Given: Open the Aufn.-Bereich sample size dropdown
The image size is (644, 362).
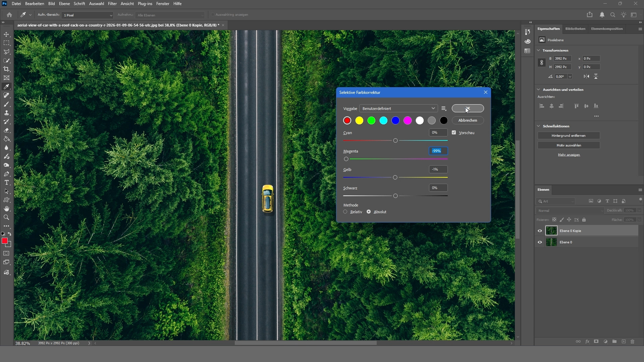Looking at the screenshot, I should click(87, 15).
